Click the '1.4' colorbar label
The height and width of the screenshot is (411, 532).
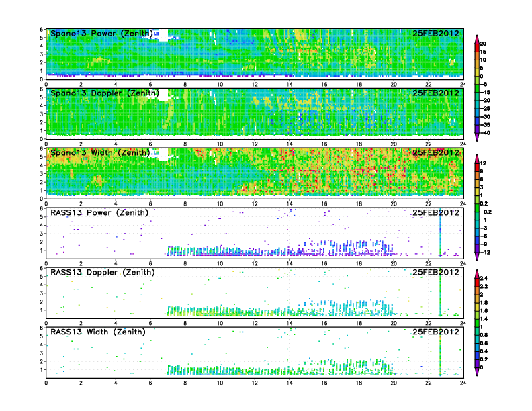click(484, 319)
